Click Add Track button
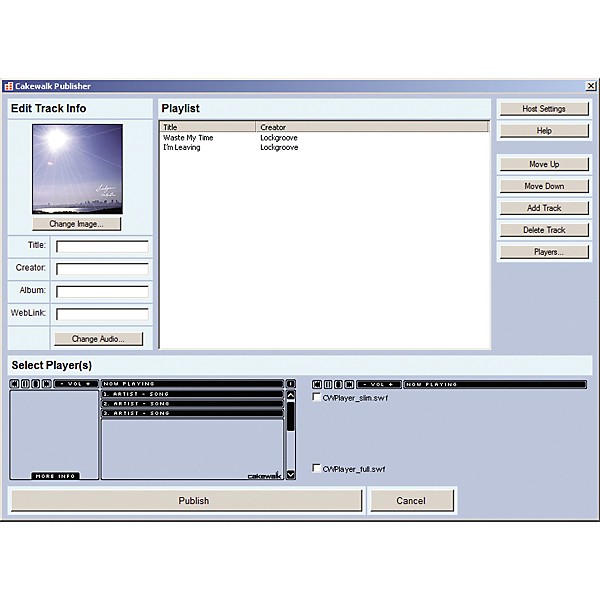 [x=544, y=208]
